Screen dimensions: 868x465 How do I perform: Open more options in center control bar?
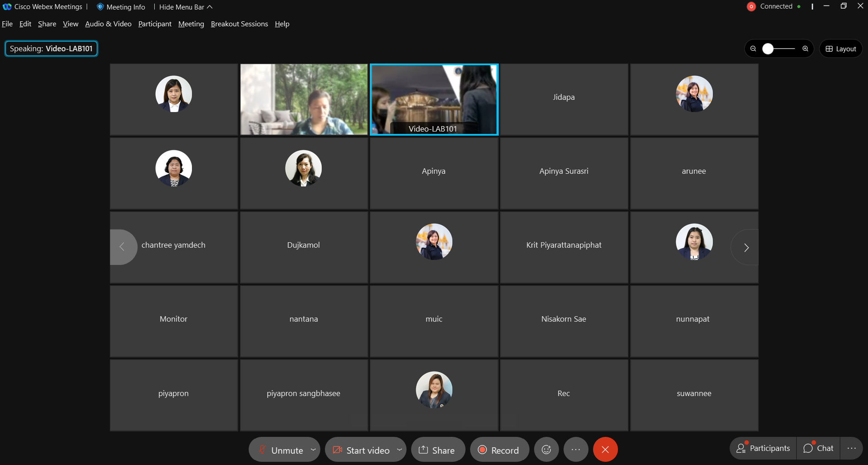(x=576, y=450)
